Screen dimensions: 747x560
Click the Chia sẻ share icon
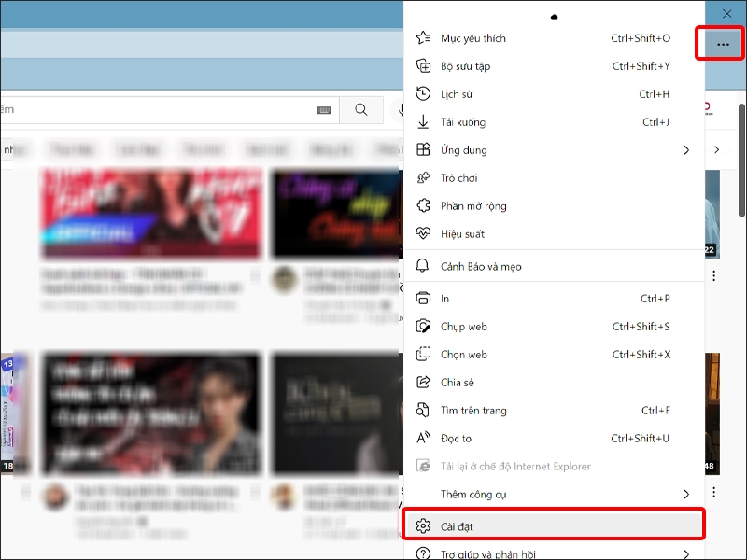[x=426, y=382]
